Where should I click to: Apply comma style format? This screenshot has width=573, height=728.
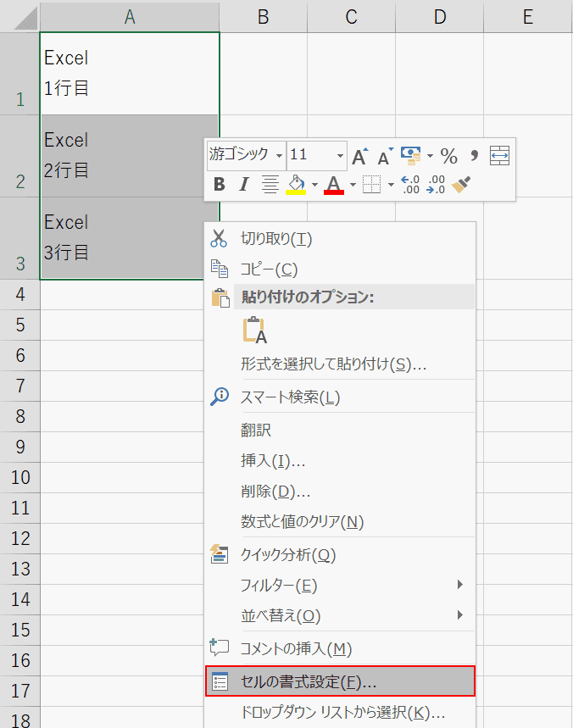[x=474, y=156]
